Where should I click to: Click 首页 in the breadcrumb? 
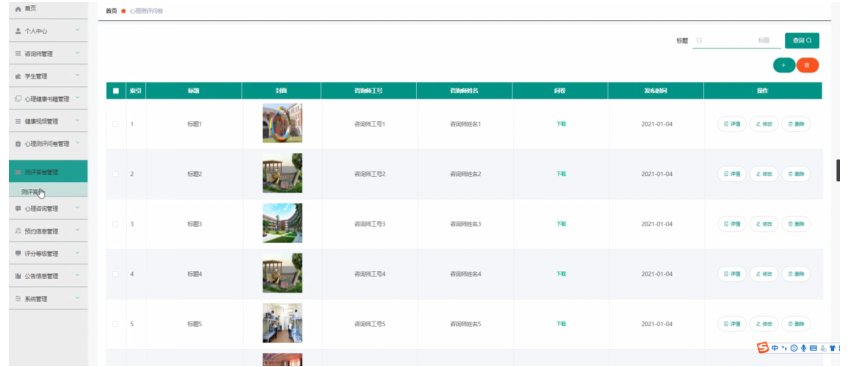(111, 10)
